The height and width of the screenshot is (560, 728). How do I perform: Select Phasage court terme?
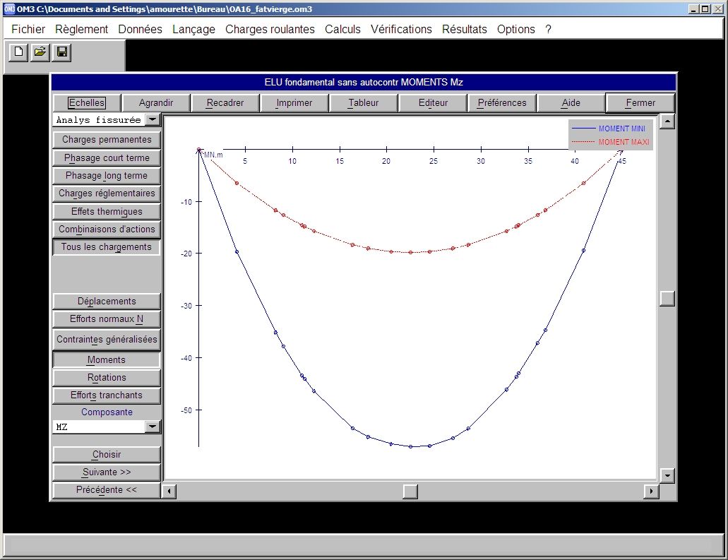click(107, 158)
